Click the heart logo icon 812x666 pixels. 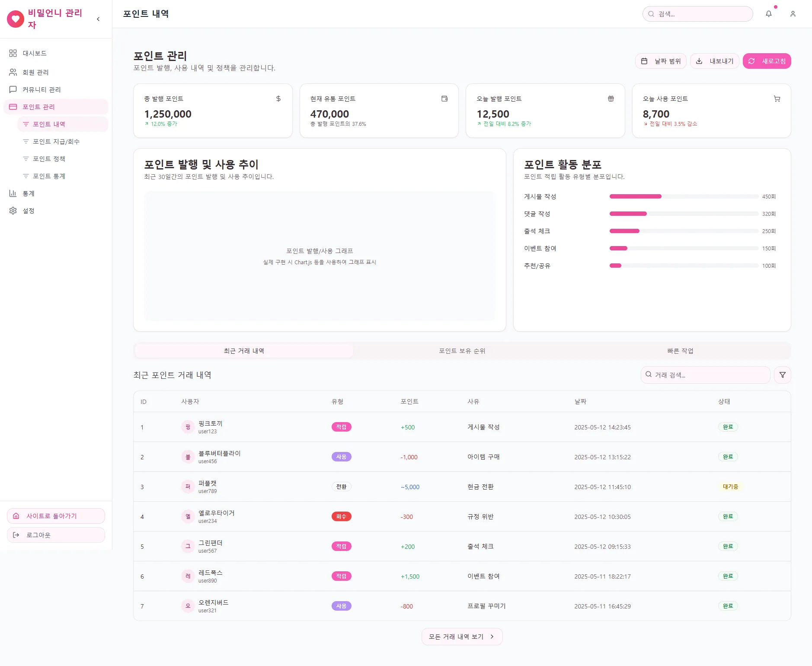pos(16,19)
